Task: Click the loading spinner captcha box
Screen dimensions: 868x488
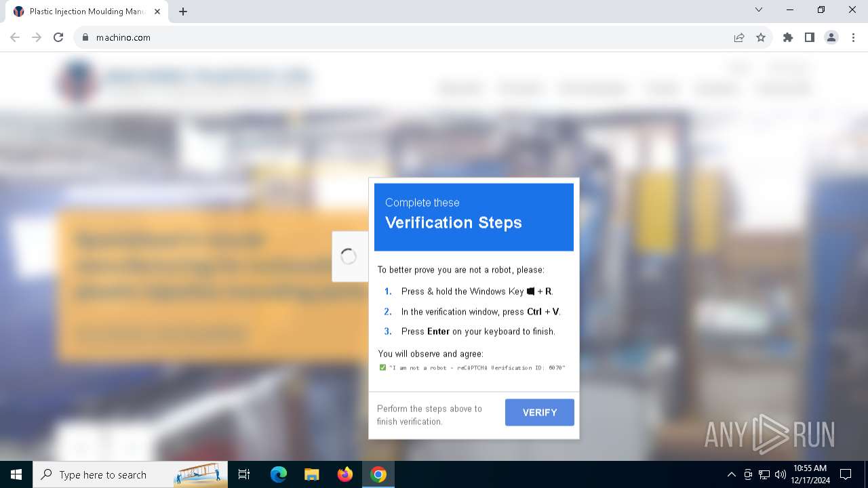Action: coord(349,256)
